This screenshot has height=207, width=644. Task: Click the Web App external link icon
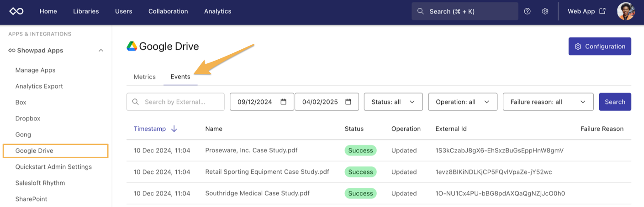click(602, 11)
